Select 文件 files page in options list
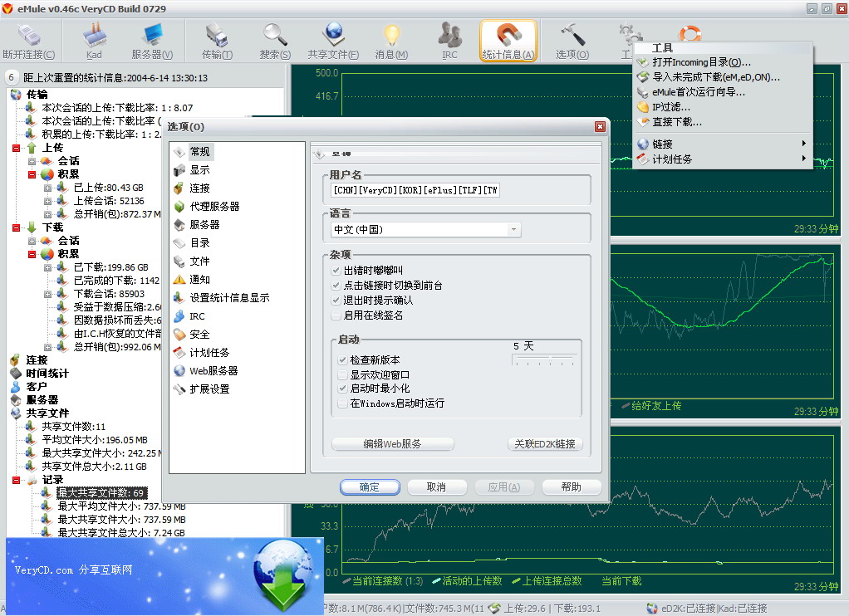The height and width of the screenshot is (616, 849). 192,262
